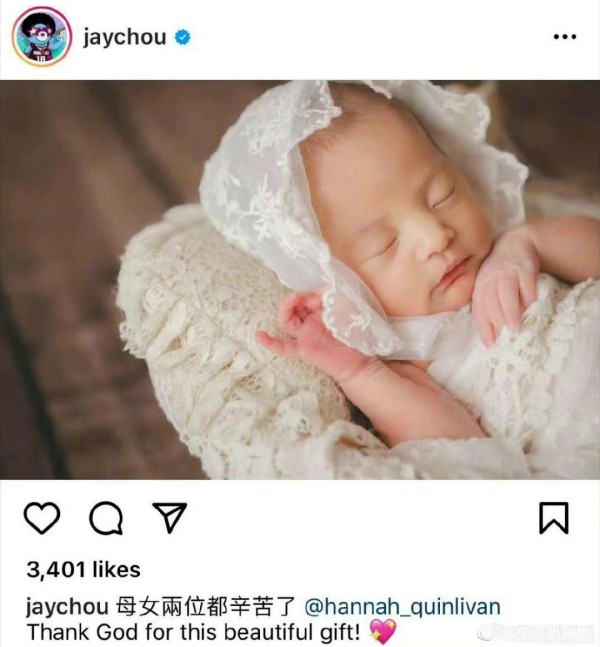Tap the sparkling heart emoji in caption
Viewport: 600px width, 647px height.
pyautogui.click(x=383, y=632)
